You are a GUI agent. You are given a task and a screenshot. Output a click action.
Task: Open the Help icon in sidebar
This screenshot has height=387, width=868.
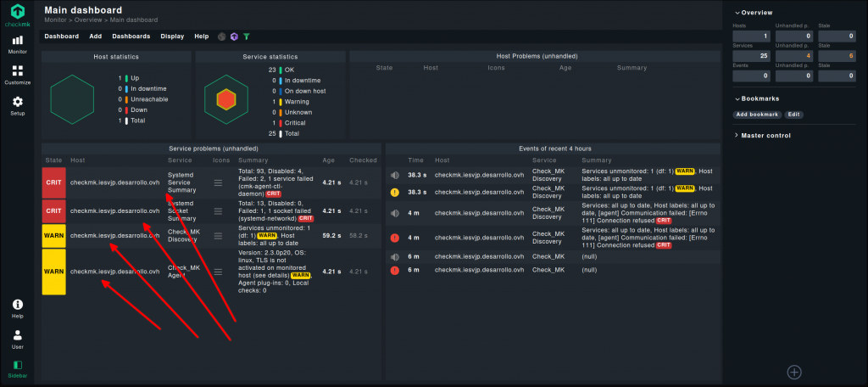pyautogui.click(x=18, y=308)
